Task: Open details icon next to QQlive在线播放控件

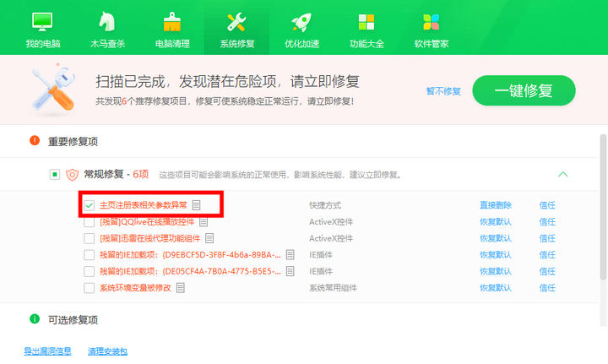Action: (x=204, y=222)
